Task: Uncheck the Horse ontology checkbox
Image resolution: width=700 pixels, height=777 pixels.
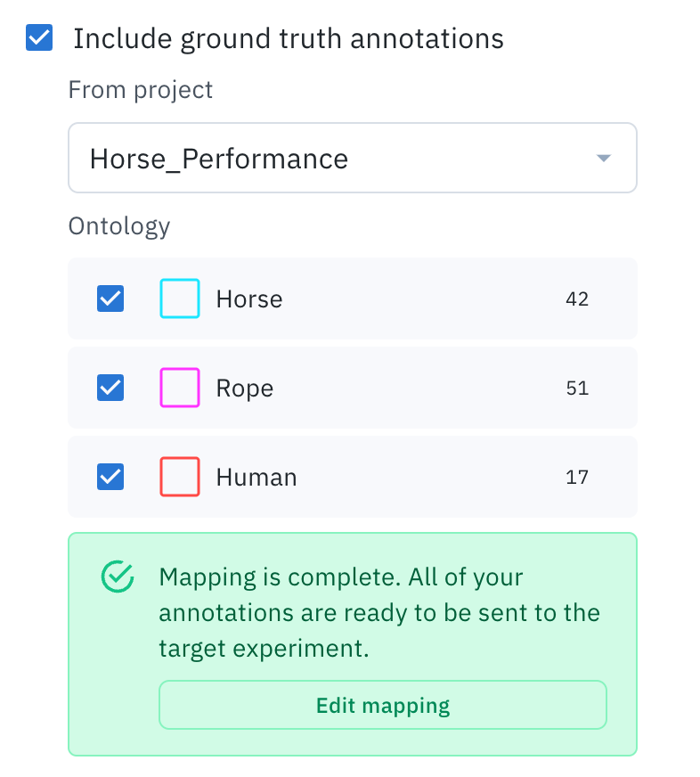Action: (x=110, y=299)
